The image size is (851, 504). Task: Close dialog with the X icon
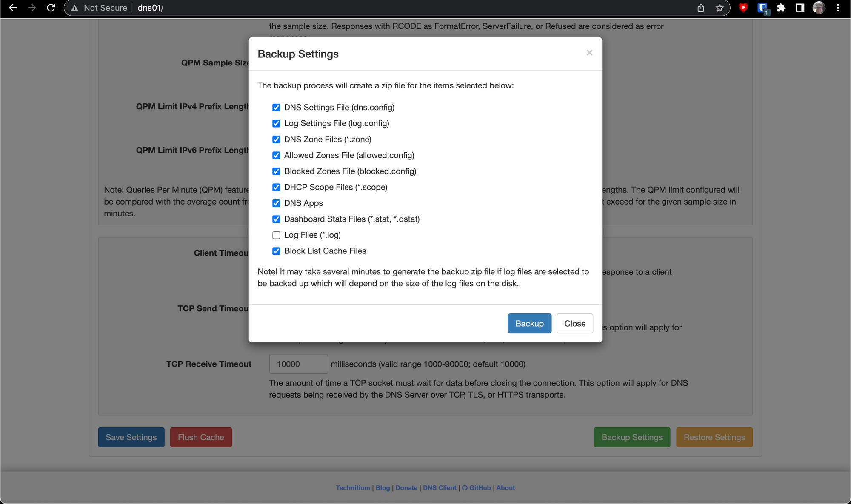click(x=589, y=53)
